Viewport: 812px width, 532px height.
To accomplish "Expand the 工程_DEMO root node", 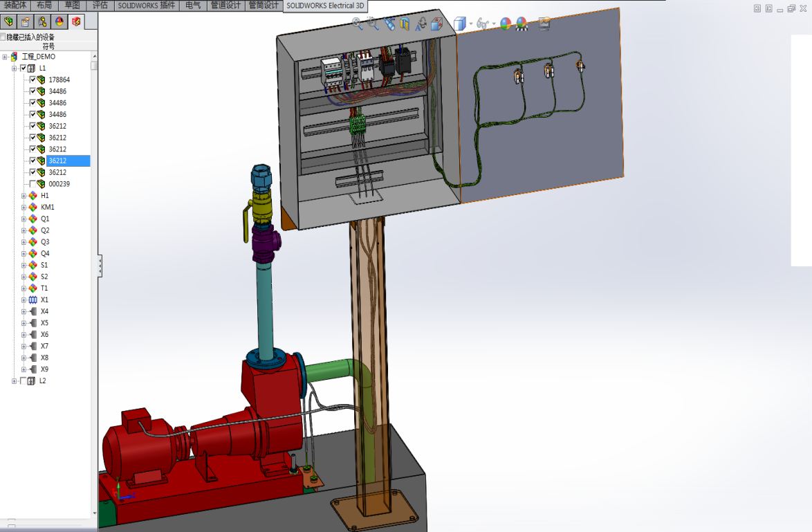I will pyautogui.click(x=5, y=57).
